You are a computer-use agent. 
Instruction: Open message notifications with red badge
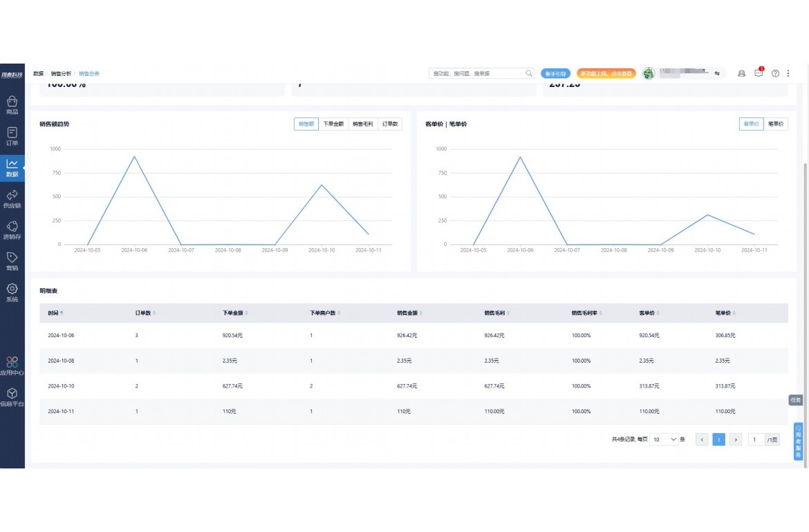(759, 73)
